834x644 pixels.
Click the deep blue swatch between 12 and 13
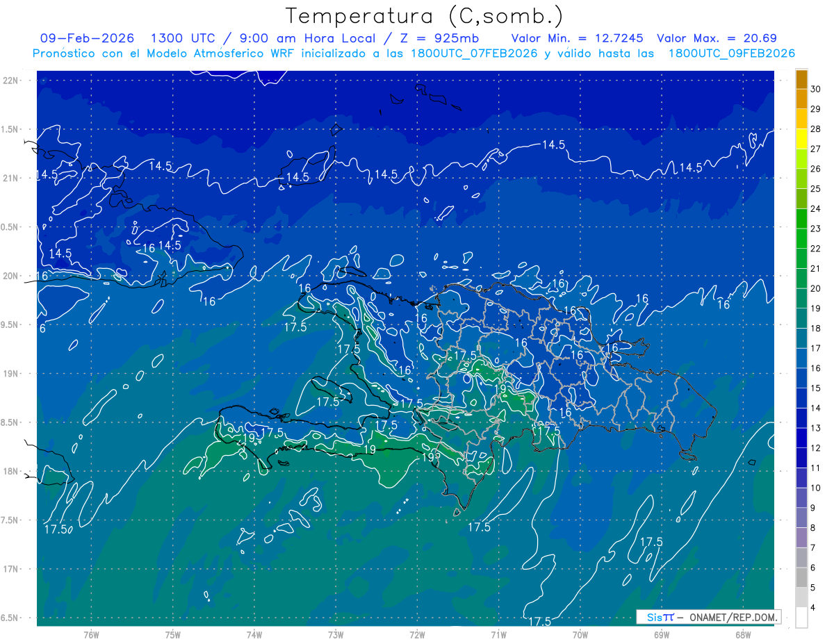point(801,438)
